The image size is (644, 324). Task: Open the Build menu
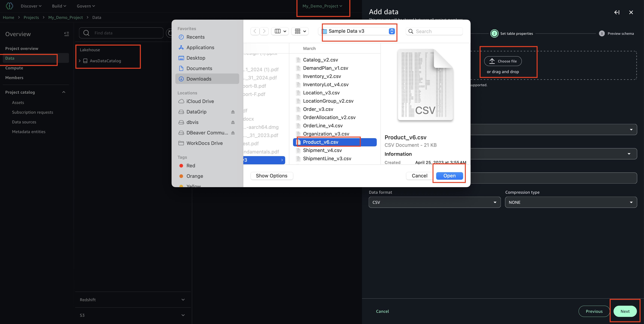click(x=59, y=6)
